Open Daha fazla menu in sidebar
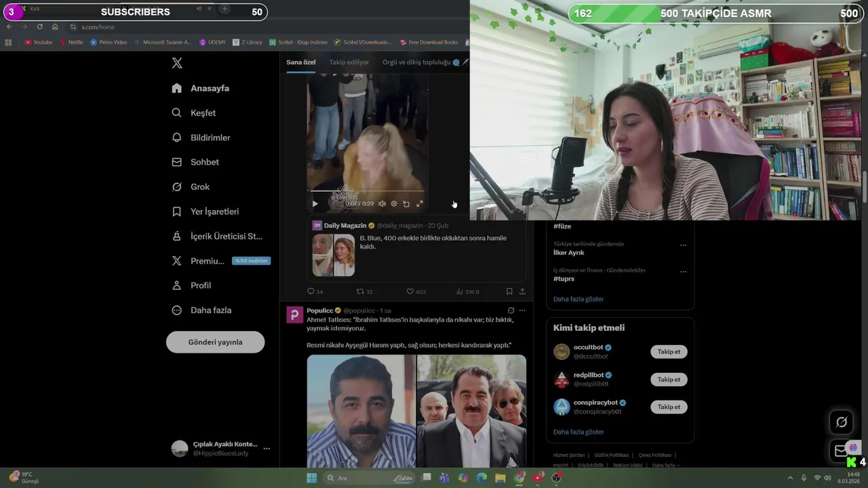 coord(201,310)
